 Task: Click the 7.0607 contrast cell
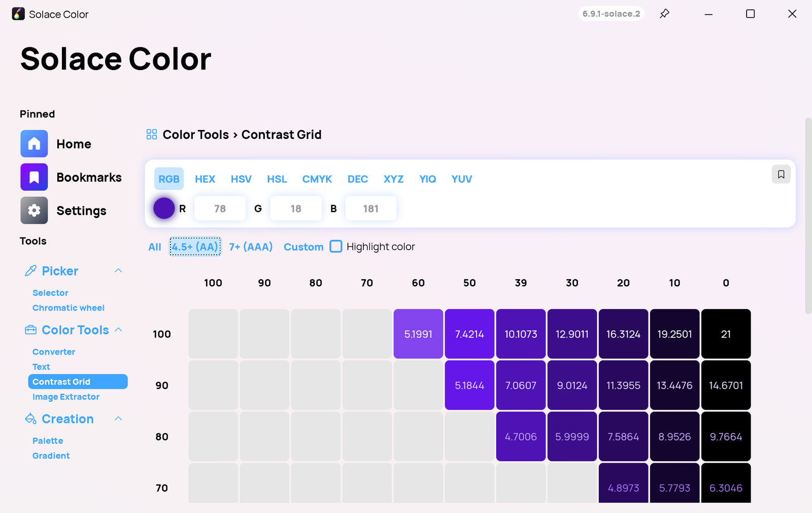coord(521,385)
